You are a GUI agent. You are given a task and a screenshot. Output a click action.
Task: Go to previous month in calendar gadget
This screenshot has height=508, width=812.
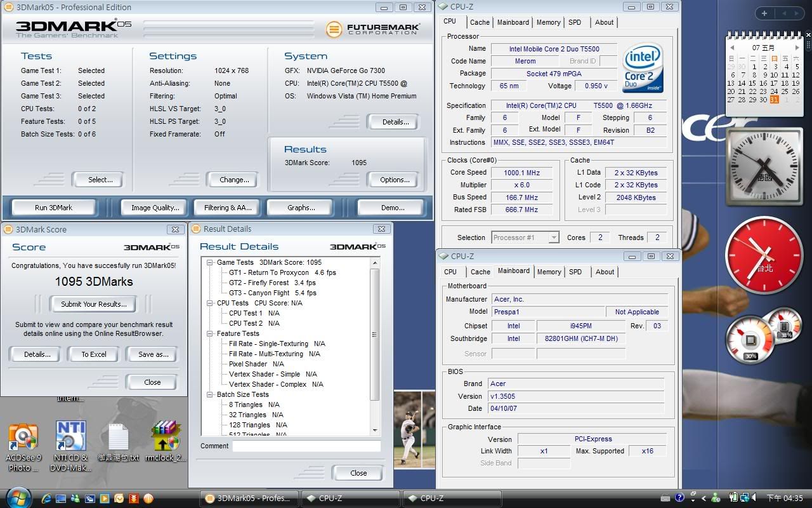[x=732, y=48]
